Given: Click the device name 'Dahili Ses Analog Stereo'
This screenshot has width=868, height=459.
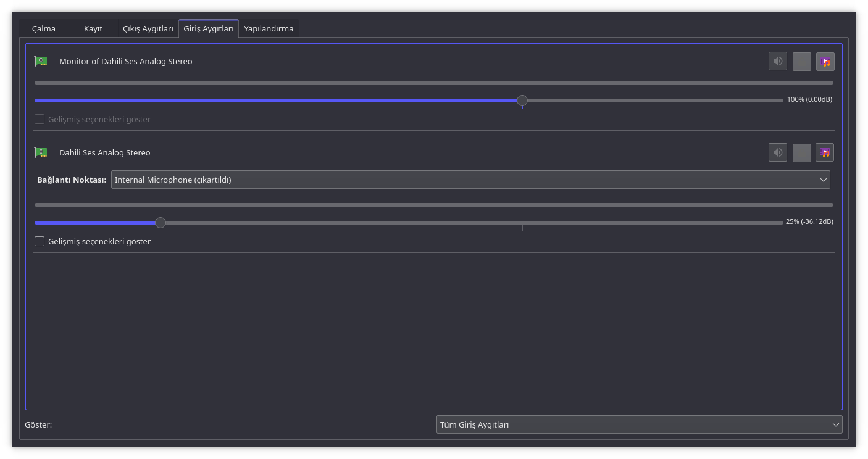Looking at the screenshot, I should [x=105, y=152].
